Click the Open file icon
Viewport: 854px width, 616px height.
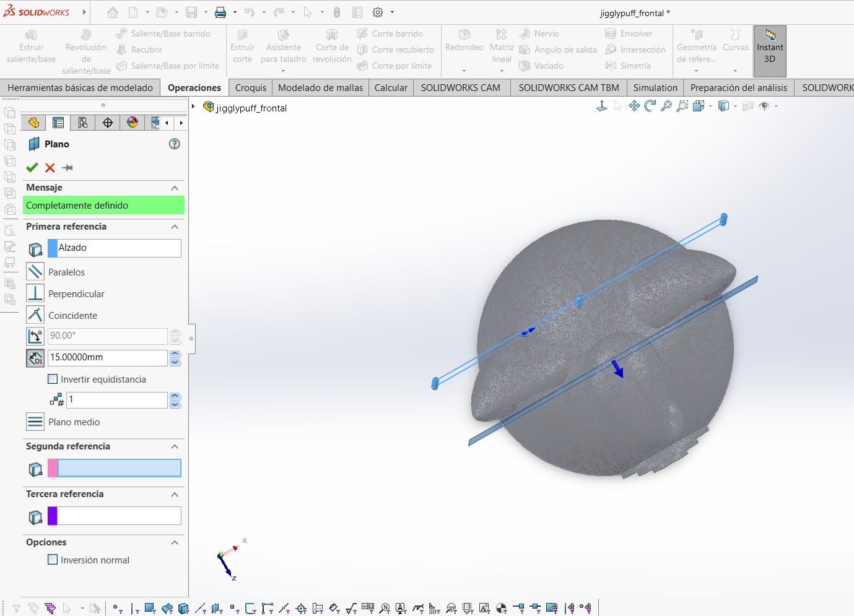point(162,12)
